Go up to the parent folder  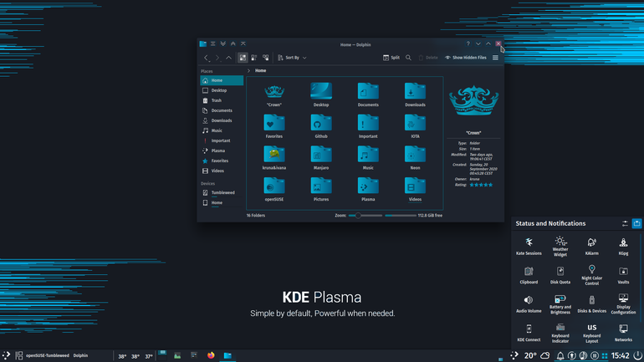point(229,58)
